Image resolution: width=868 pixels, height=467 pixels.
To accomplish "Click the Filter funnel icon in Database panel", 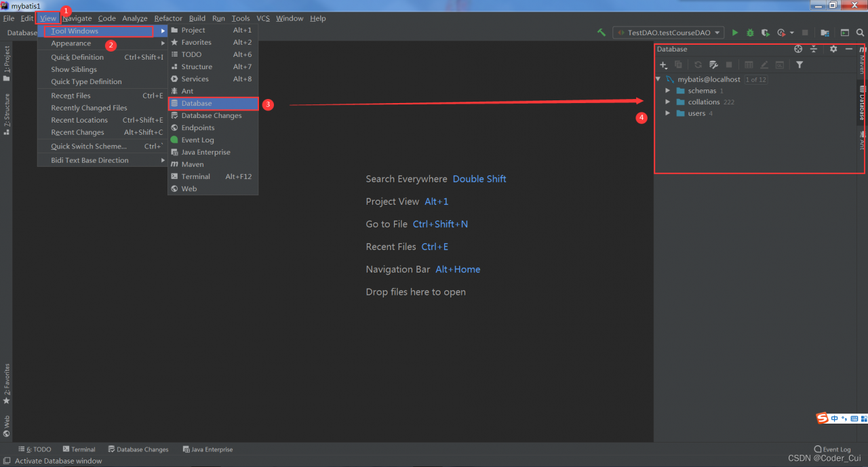I will (x=800, y=65).
